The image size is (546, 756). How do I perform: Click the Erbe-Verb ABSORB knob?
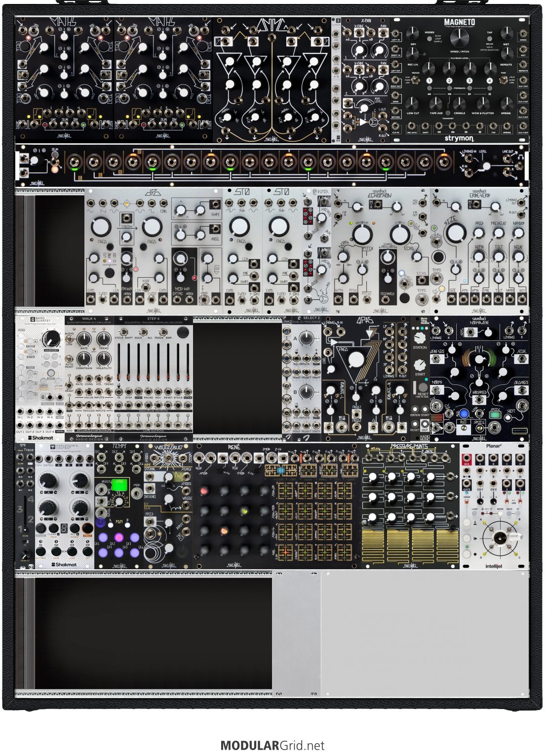click(518, 234)
